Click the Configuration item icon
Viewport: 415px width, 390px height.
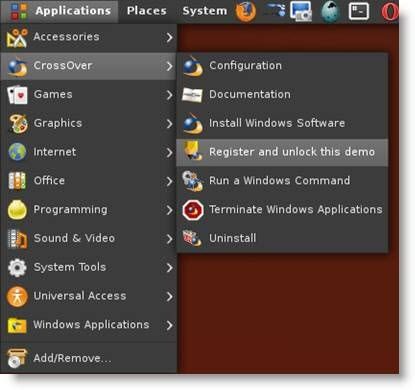tap(193, 66)
